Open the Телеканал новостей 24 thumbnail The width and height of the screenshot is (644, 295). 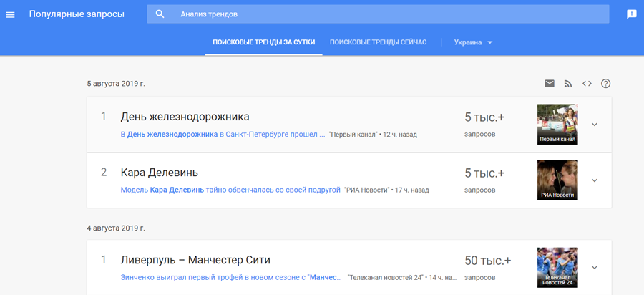point(557,268)
